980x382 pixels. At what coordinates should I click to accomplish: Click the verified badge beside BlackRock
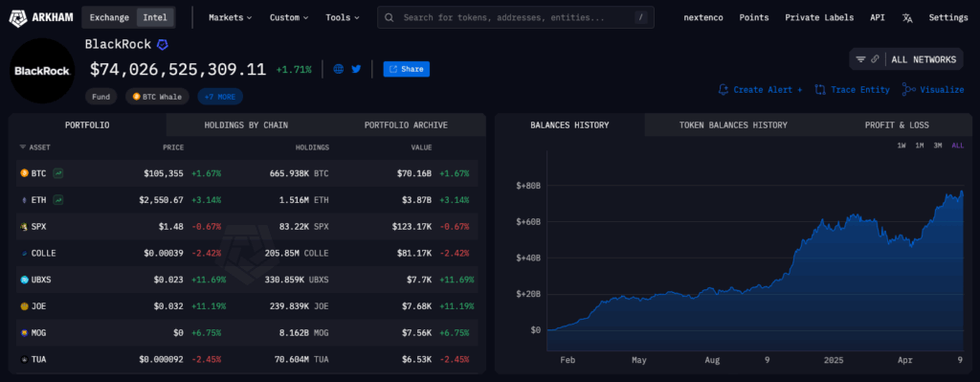point(163,44)
